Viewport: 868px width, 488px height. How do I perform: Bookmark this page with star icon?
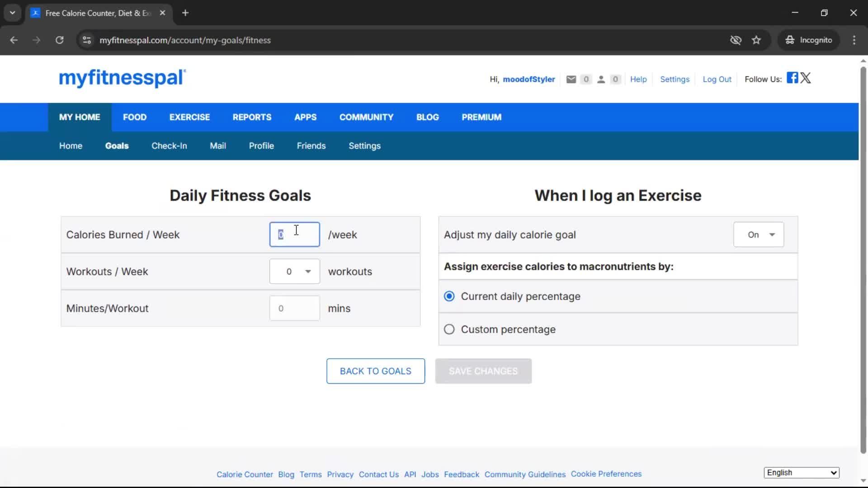756,40
